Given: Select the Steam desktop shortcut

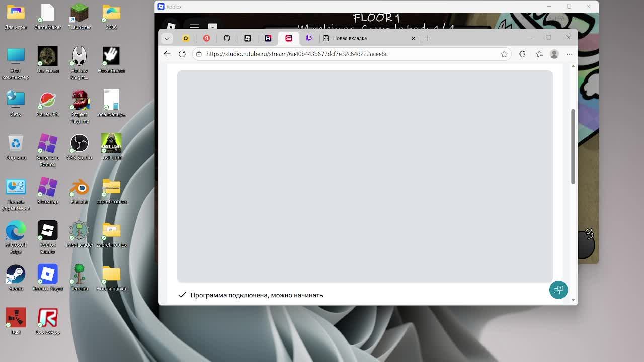Looking at the screenshot, I should [16, 279].
